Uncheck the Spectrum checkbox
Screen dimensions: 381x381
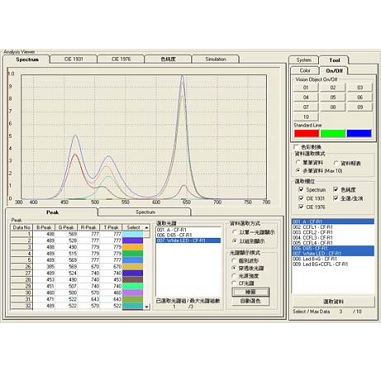(301, 189)
